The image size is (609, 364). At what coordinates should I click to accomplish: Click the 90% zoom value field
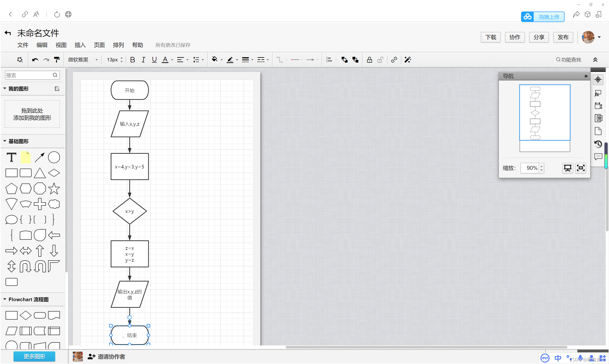point(530,168)
